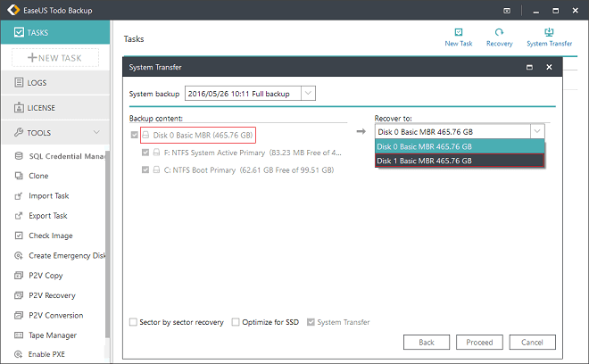Enable Sector by sector recovery

(133, 322)
